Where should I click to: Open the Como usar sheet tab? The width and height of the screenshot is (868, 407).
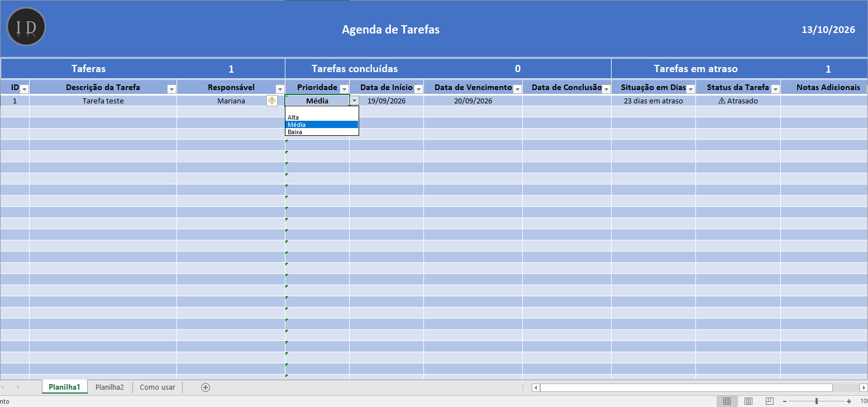[x=158, y=387]
